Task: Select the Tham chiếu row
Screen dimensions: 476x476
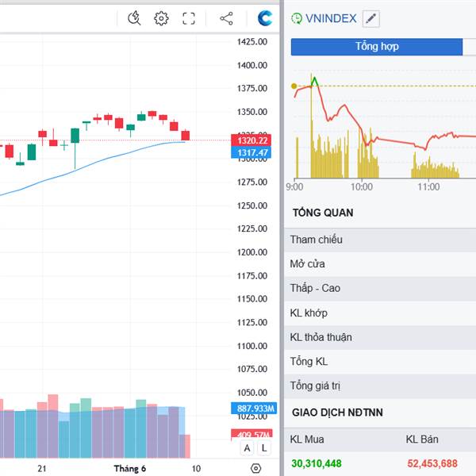Action: click(380, 240)
